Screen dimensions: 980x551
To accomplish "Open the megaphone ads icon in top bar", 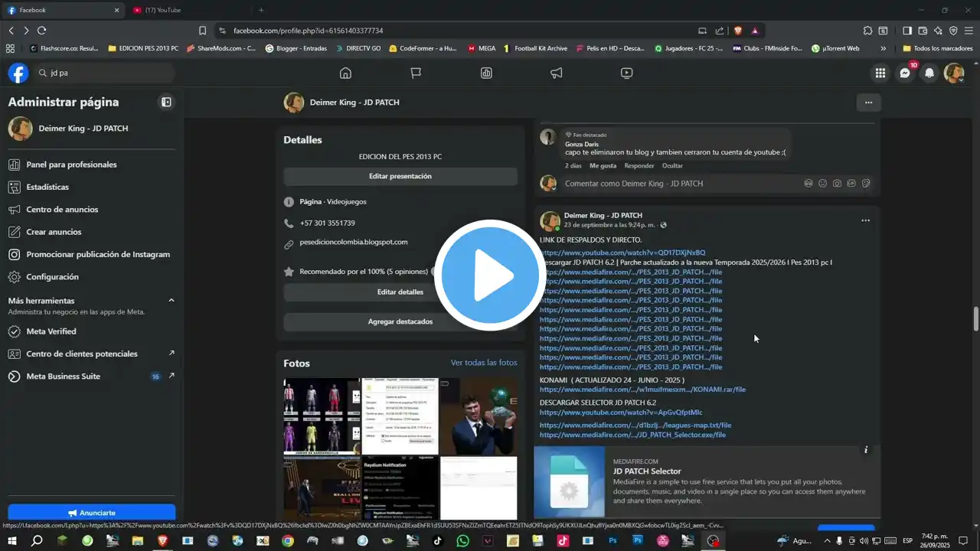I will 557,73.
